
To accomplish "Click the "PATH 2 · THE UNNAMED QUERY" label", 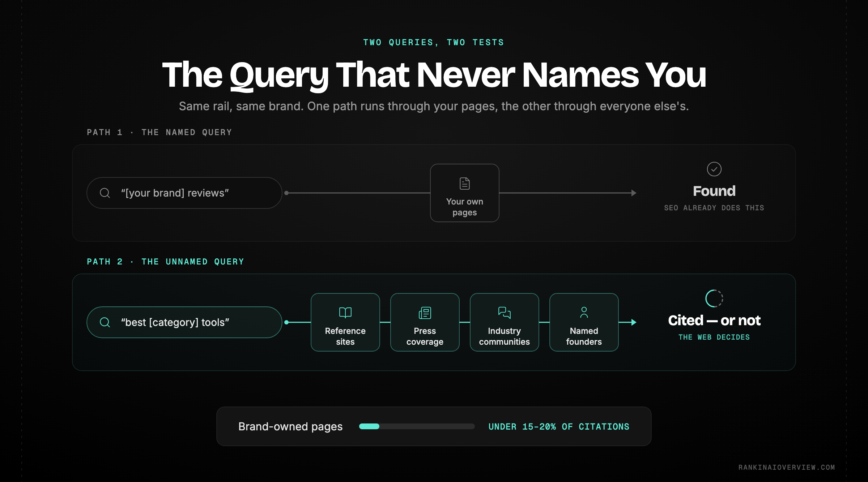I will (x=166, y=262).
